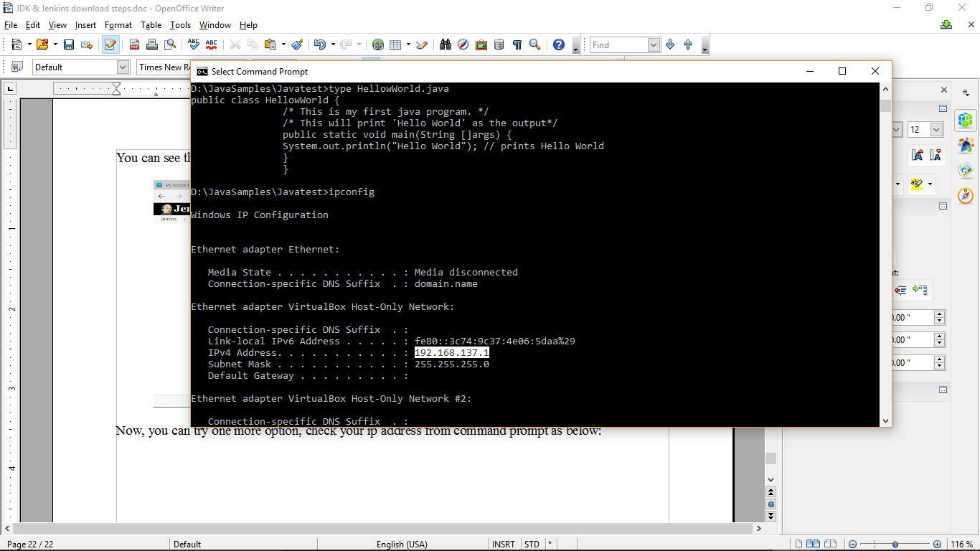
Task: Open the Tools menu
Action: click(x=180, y=24)
